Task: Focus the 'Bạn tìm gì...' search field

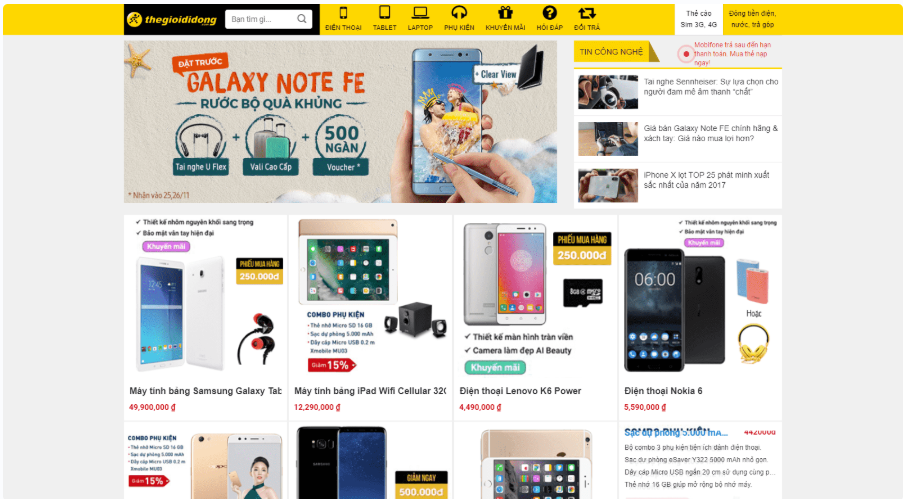Action: click(261, 19)
